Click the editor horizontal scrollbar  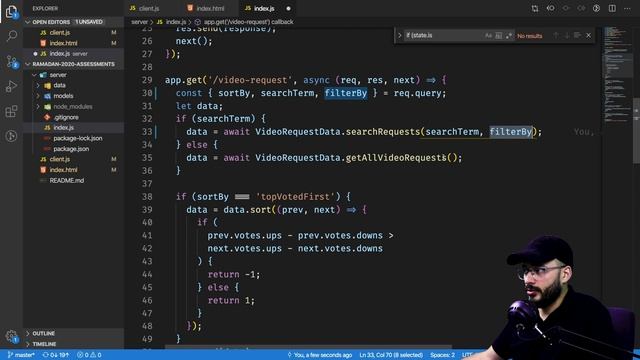308,348
